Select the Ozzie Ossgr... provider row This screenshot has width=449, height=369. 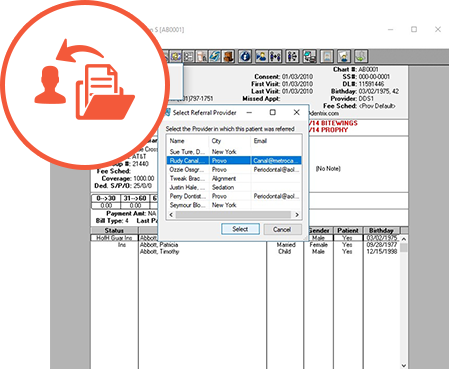click(234, 170)
